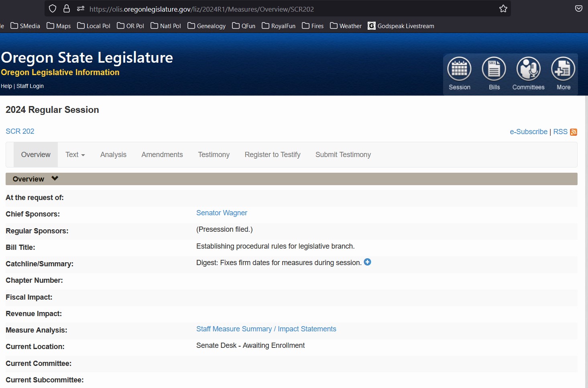Click 'Establishing procedural rules for legislative branch.' text

point(275,246)
